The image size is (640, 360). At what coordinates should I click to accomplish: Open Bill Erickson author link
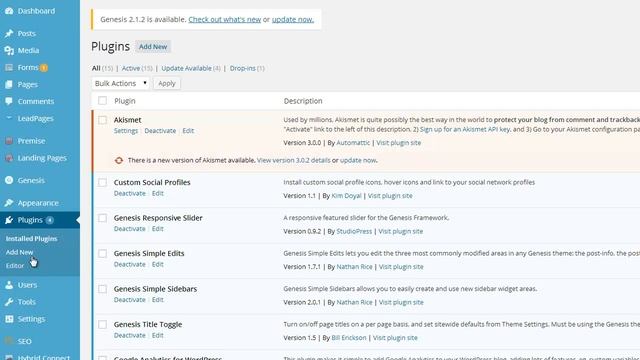349,338
